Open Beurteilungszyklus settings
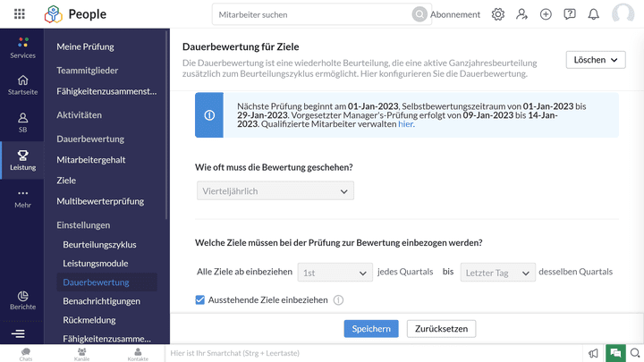Viewport: 644px width, 362px height. click(99, 245)
